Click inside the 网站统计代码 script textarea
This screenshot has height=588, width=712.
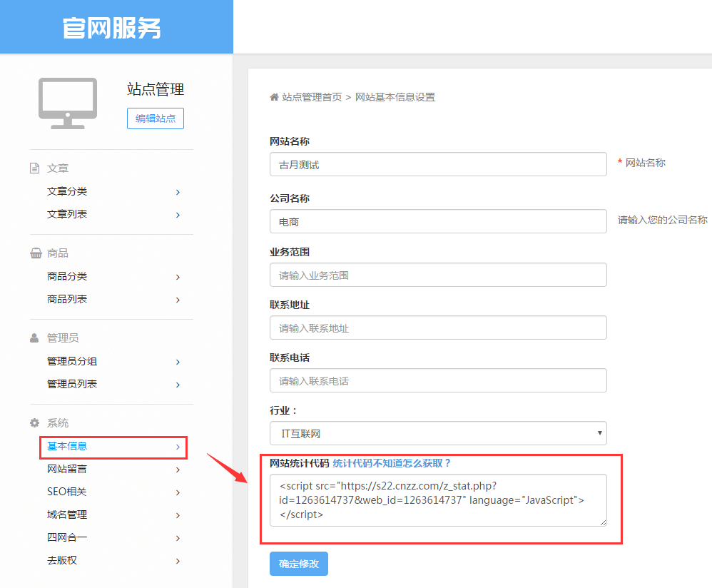pos(437,500)
